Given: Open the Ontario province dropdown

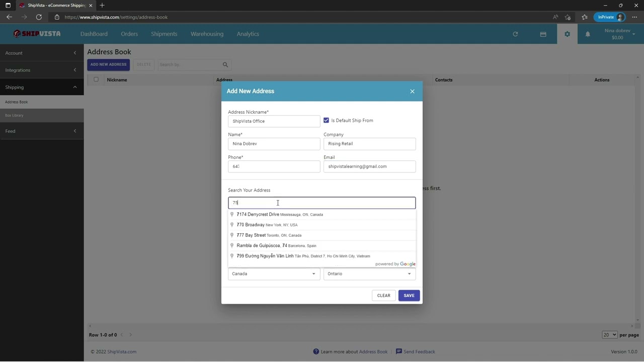Looking at the screenshot, I should coord(369,274).
